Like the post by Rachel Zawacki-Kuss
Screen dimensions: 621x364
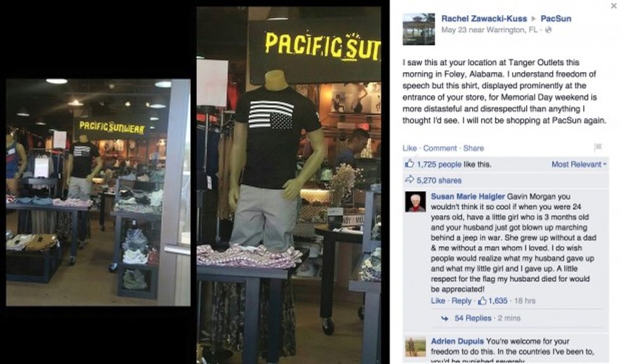(x=409, y=148)
